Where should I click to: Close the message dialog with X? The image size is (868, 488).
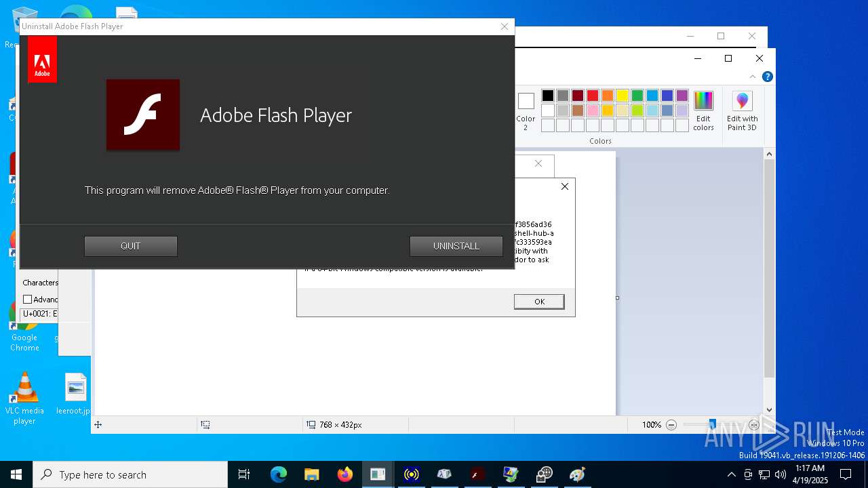coord(565,186)
